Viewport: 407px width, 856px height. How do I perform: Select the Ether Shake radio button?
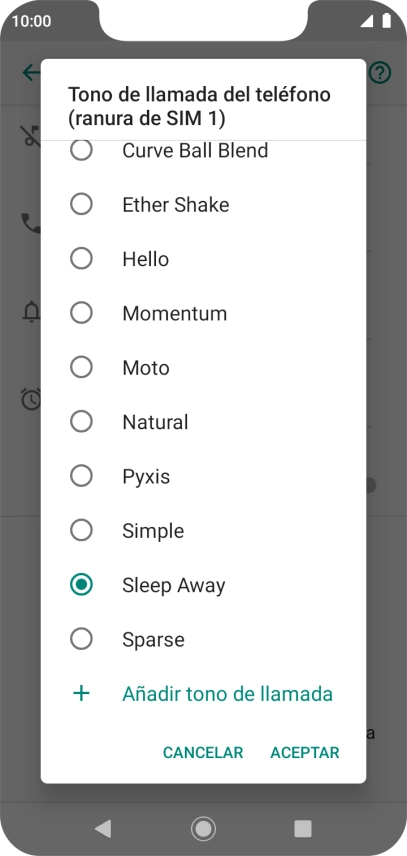coord(81,205)
